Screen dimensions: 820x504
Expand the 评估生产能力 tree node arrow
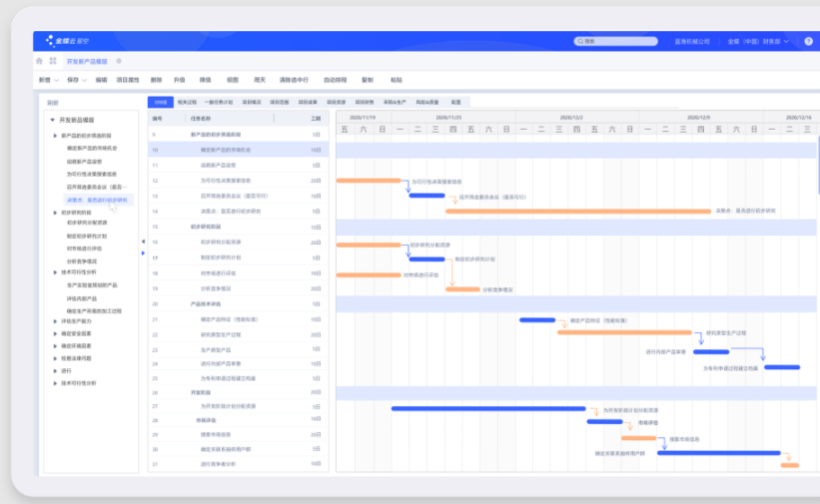coord(55,321)
